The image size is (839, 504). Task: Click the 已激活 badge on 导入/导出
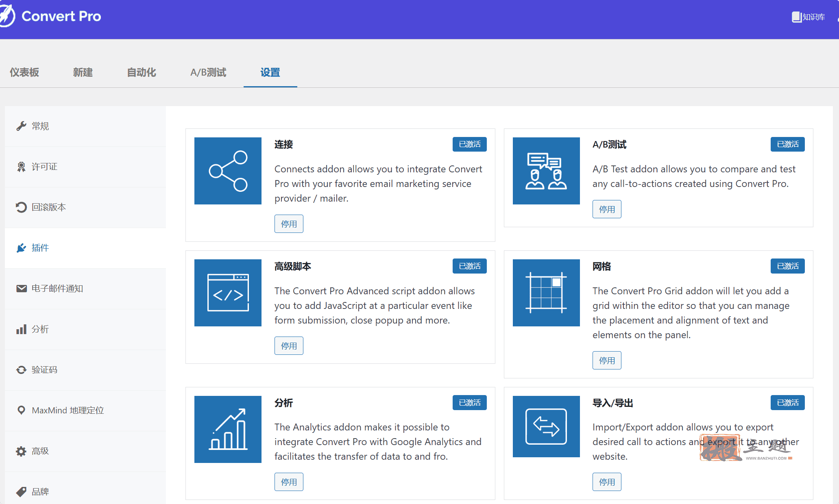click(788, 403)
